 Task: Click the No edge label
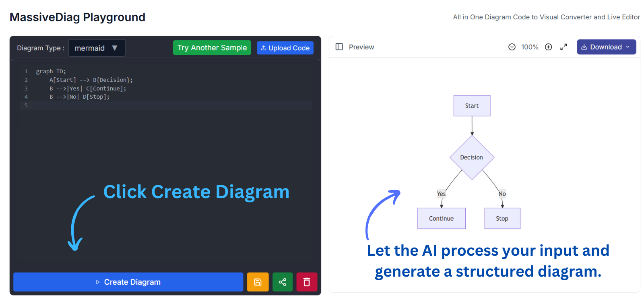(x=502, y=194)
